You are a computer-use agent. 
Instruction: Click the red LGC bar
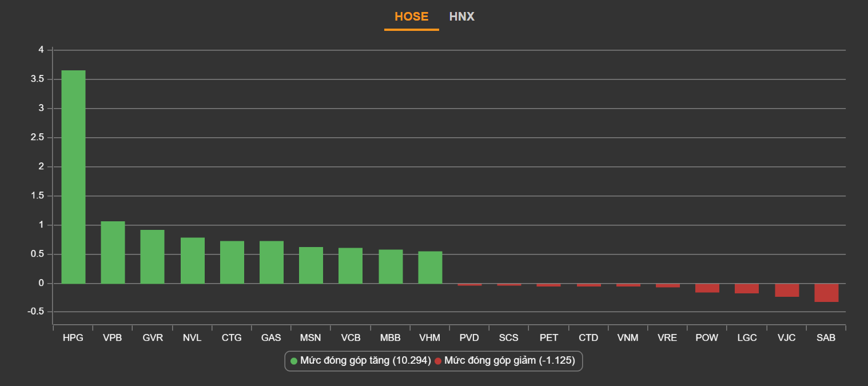747,288
